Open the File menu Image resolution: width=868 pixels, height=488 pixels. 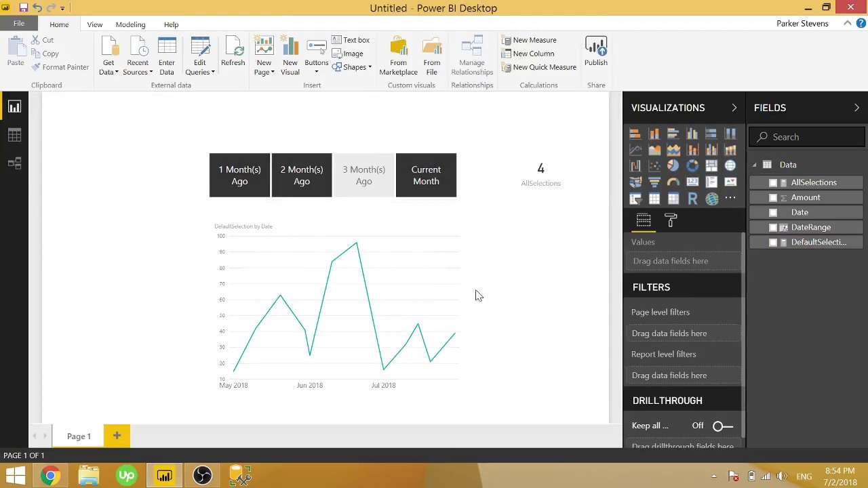point(19,24)
